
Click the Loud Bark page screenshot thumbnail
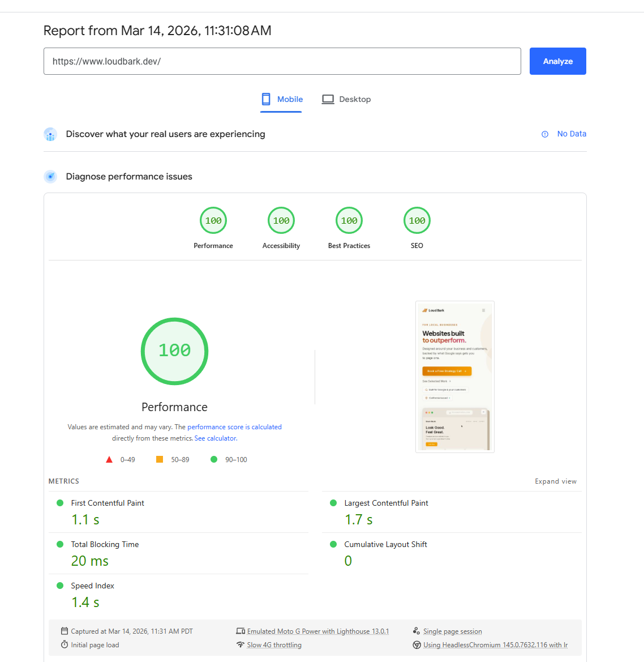pos(454,376)
